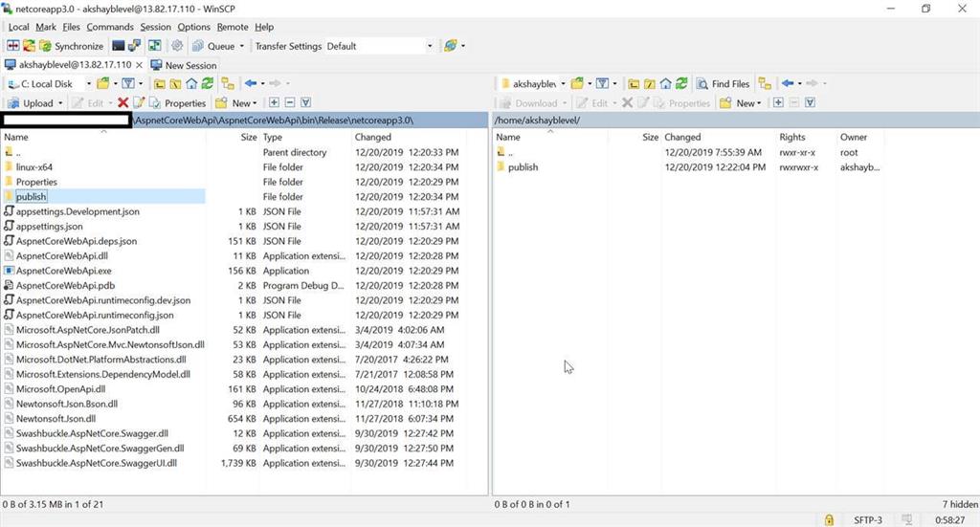Viewport: 980px width, 527px height.
Task: Go to remote parent directory icon
Action: (x=634, y=83)
